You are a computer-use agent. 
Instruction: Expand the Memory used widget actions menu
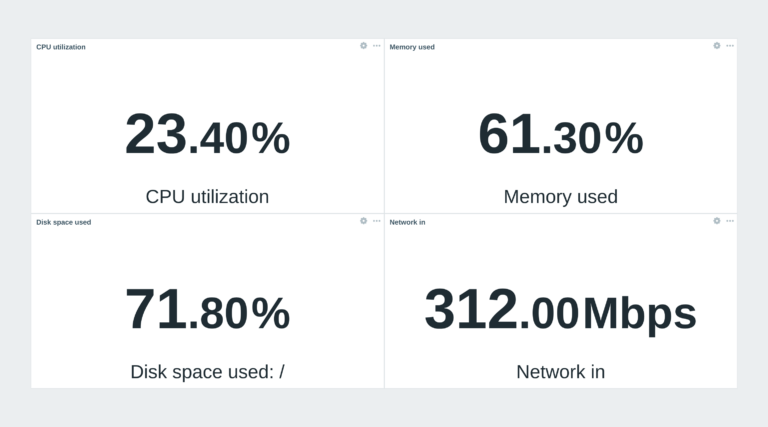tap(730, 46)
